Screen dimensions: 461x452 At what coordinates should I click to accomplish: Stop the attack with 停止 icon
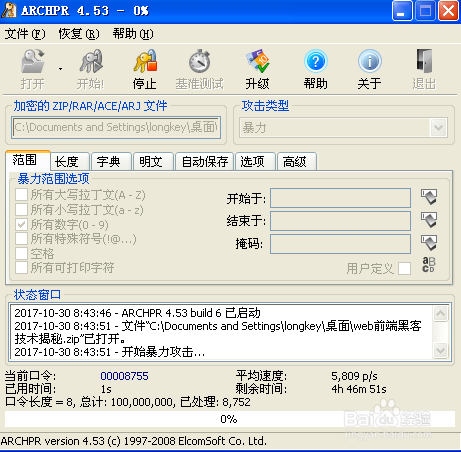[145, 61]
